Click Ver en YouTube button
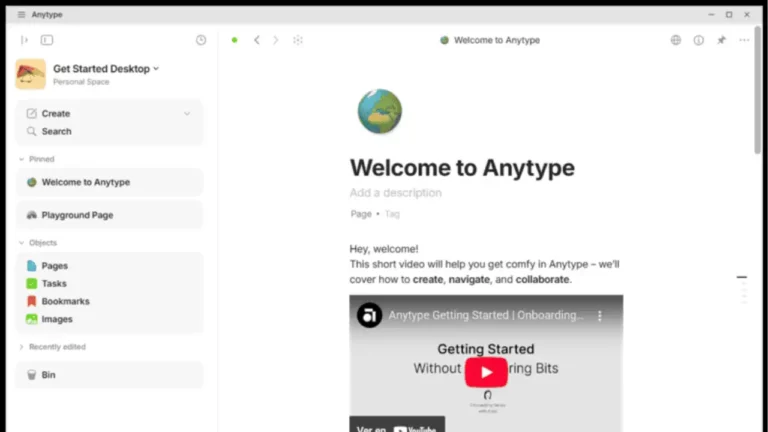This screenshot has width=768, height=432. pos(397,425)
